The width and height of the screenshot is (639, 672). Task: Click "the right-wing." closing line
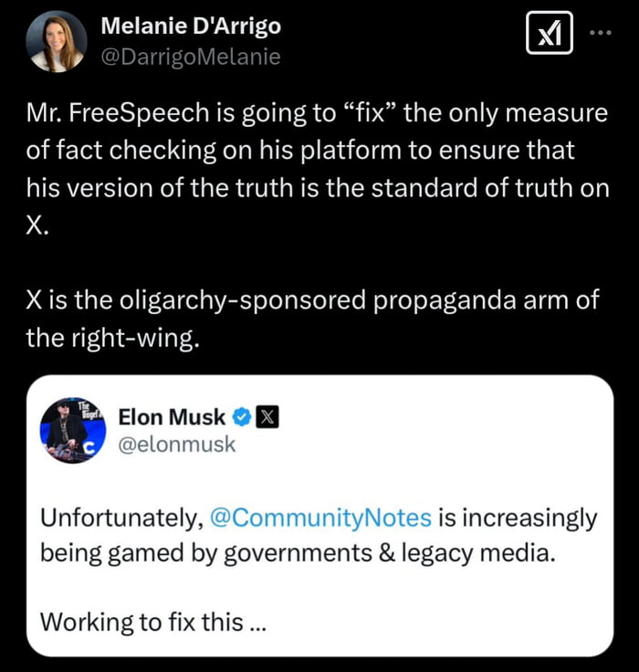click(111, 339)
